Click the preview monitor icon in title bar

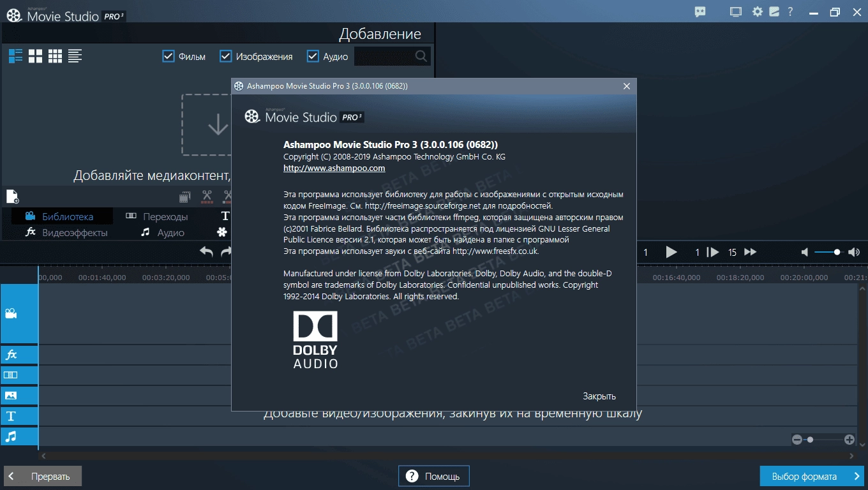click(x=736, y=11)
